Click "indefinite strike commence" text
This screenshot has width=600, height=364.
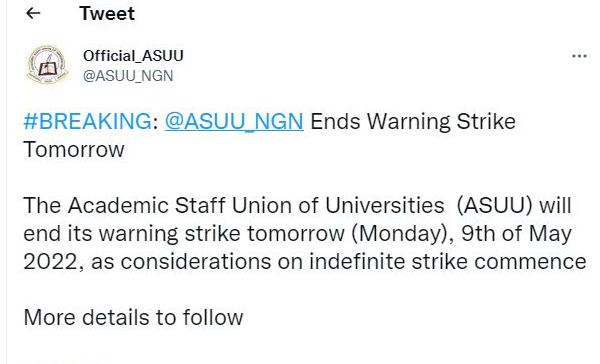(x=448, y=262)
